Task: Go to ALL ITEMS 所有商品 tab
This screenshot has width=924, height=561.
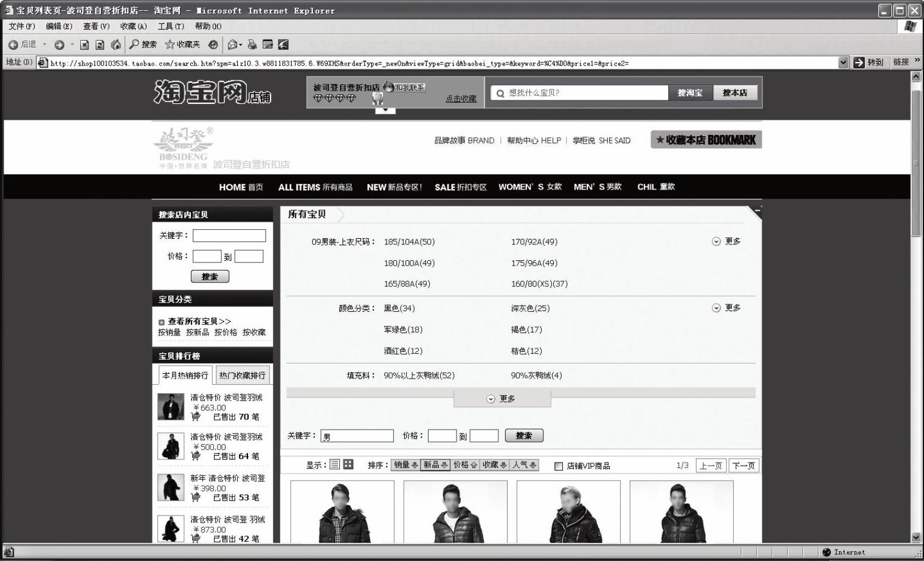Action: coord(315,187)
